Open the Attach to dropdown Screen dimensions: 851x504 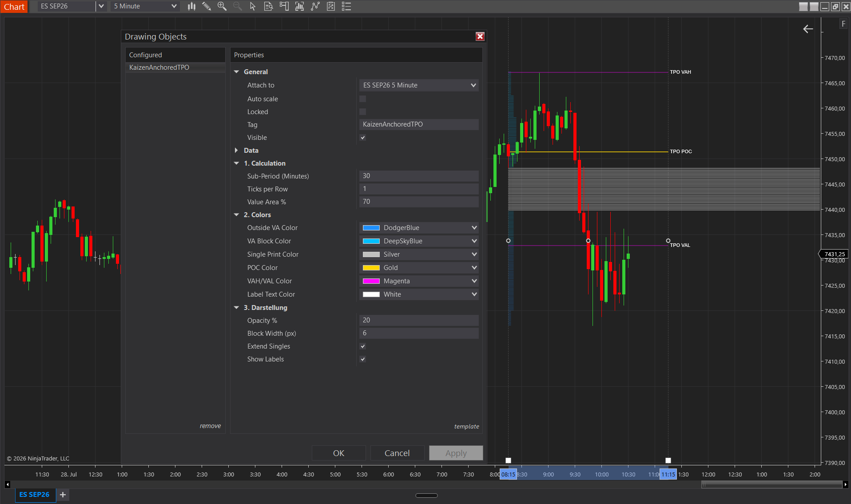(x=419, y=85)
